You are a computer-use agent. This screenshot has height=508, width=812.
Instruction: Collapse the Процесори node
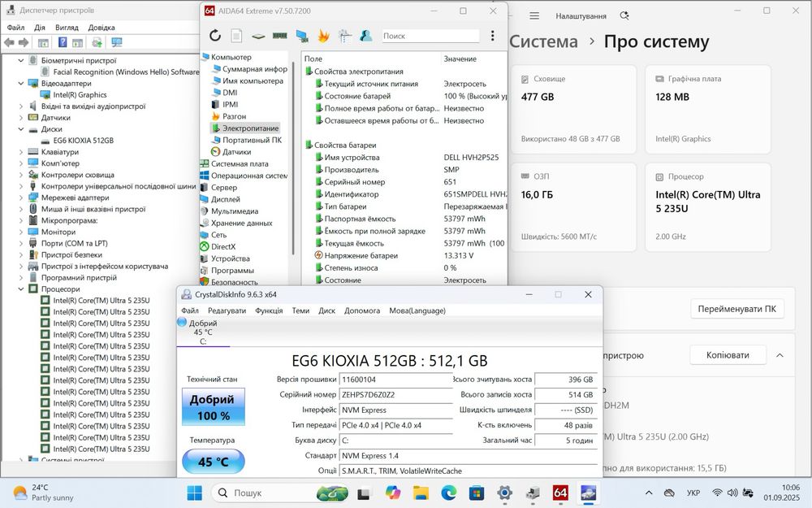(x=21, y=289)
